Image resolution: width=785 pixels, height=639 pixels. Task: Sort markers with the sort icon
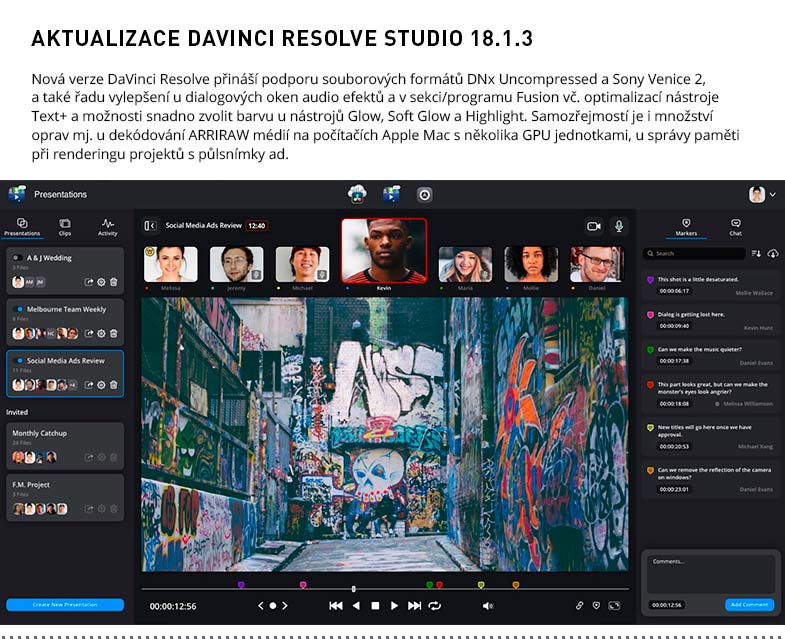pos(756,254)
